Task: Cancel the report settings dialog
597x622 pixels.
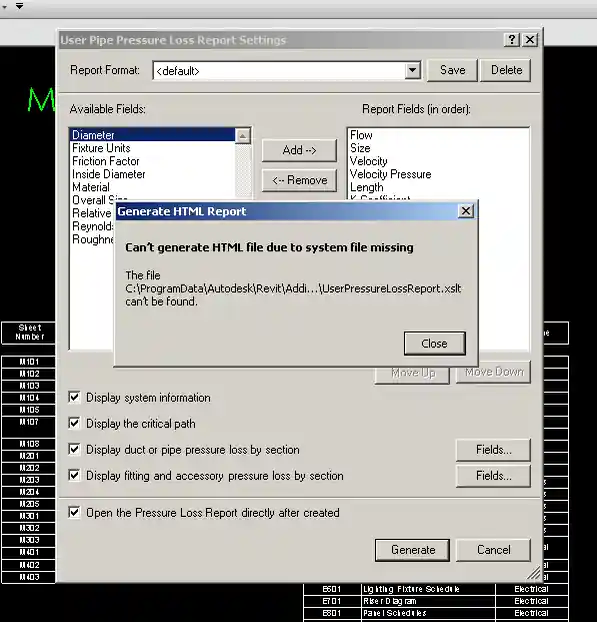Action: click(493, 550)
